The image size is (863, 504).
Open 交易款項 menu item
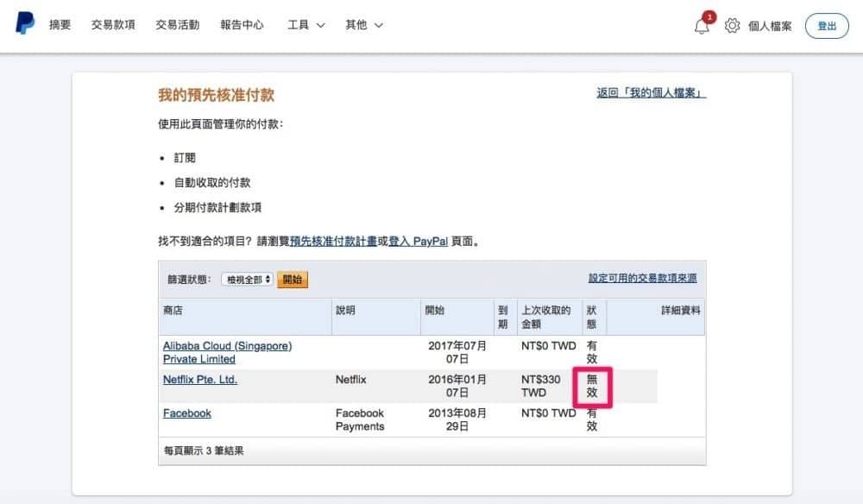[x=113, y=25]
